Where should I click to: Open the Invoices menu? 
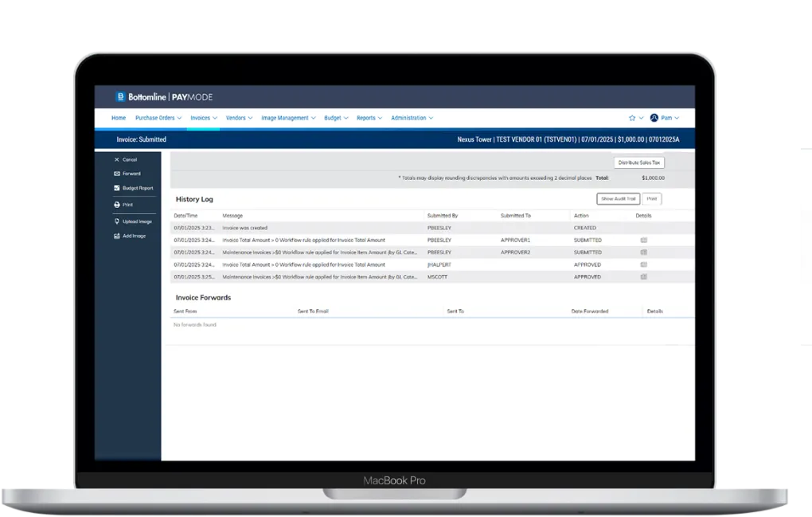[203, 118]
